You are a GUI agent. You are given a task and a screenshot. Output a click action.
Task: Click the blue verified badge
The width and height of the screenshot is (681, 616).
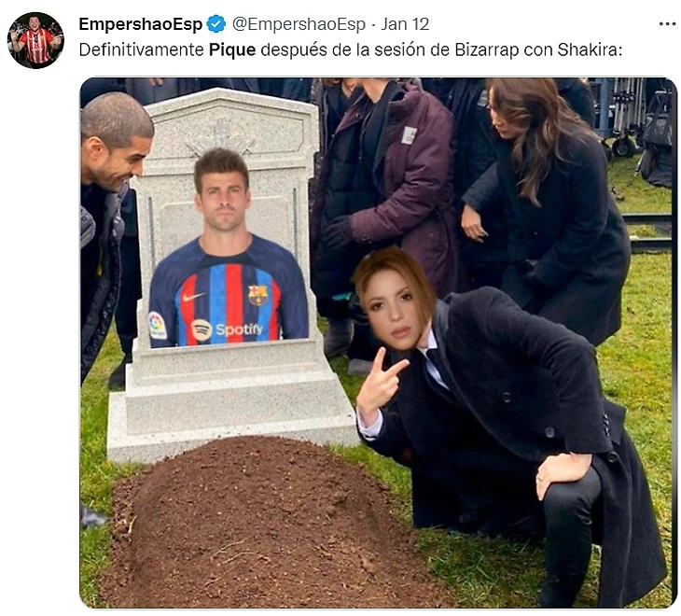[x=215, y=24]
